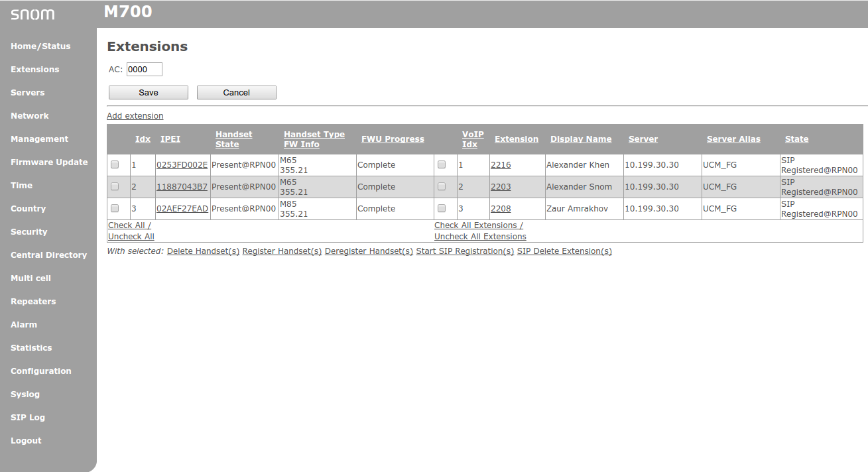
Task: Click the Cancel button
Action: (237, 93)
